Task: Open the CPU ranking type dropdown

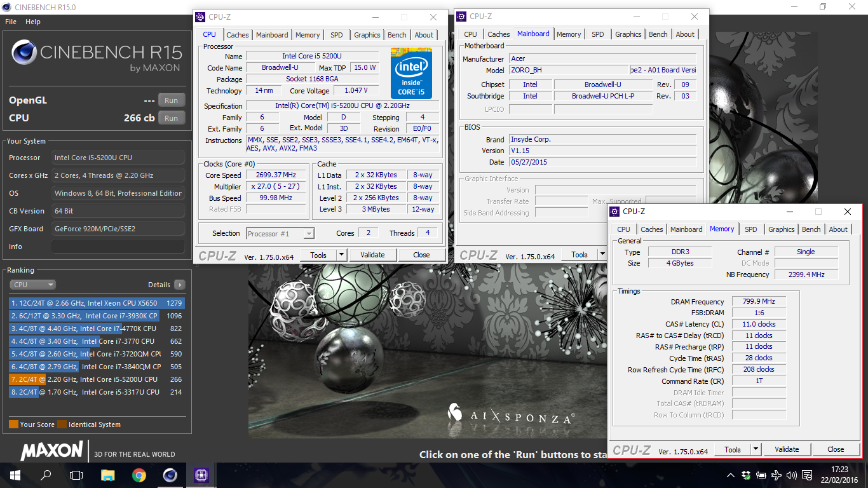Action: [x=32, y=285]
